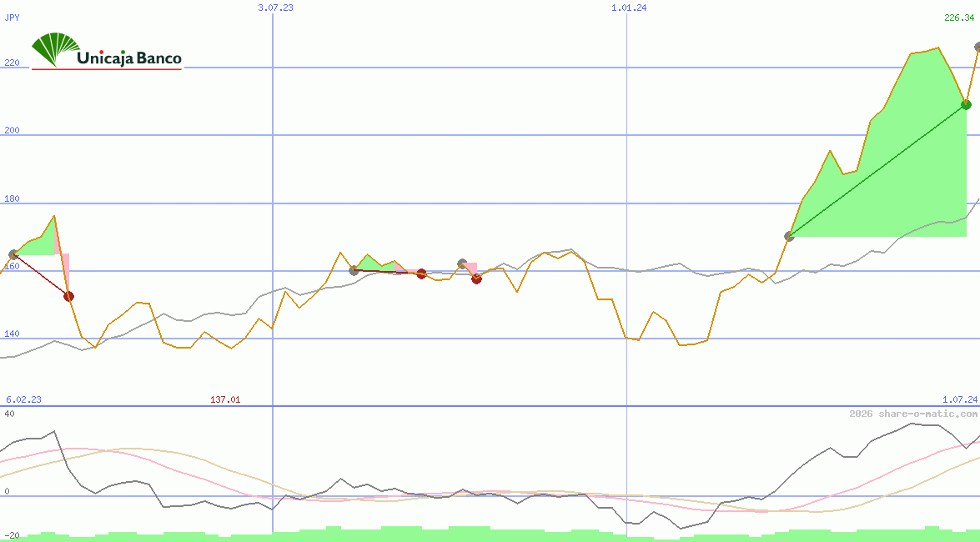Viewport: 980px width, 542px height.
Task: Select the first red exit marker after the early drop
Action: point(68,296)
